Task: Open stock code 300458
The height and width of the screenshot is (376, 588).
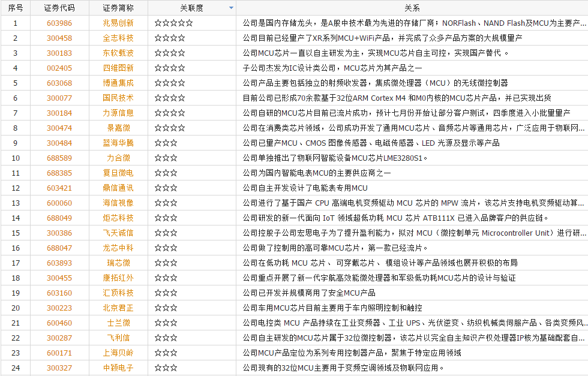Action: click(x=59, y=38)
